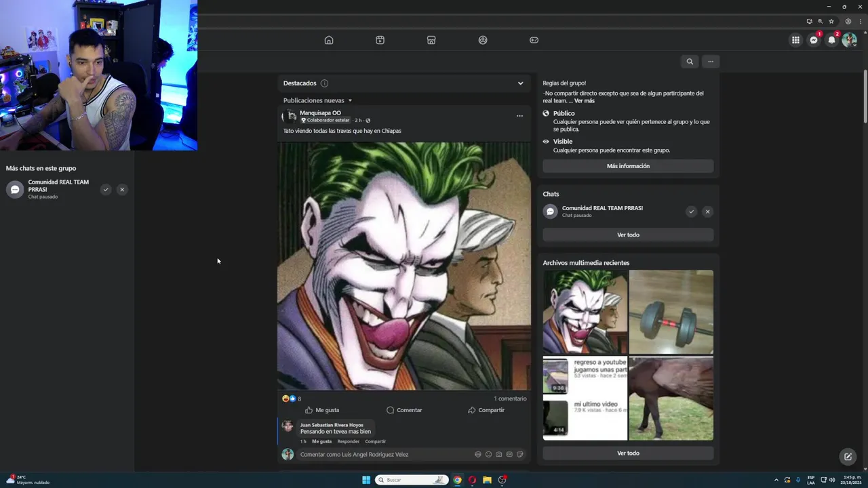868x488 pixels.
Task: Expand group rules with Ver más
Action: click(x=585, y=101)
